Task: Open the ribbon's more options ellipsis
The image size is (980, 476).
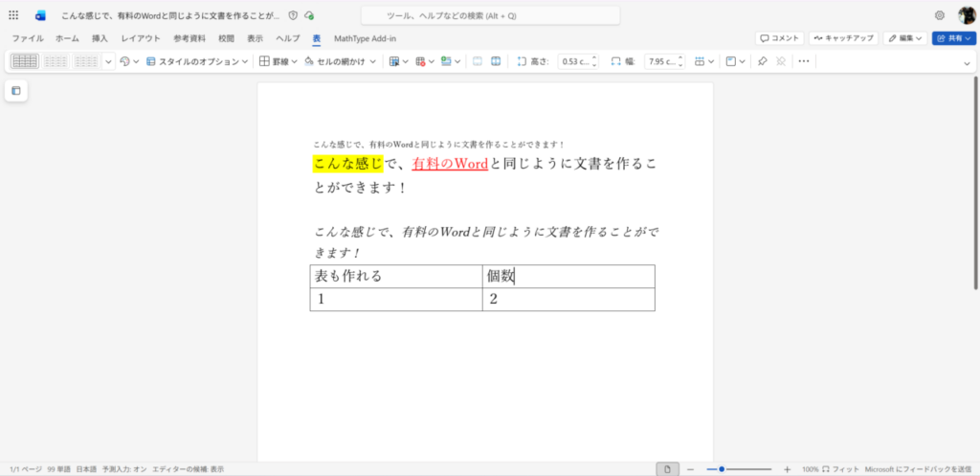Action: (803, 61)
